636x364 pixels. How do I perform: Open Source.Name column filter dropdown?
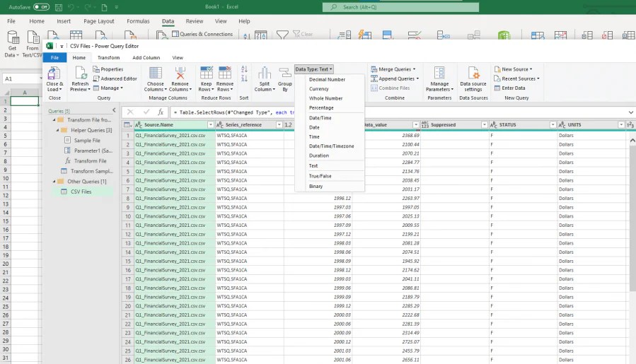coord(211,125)
